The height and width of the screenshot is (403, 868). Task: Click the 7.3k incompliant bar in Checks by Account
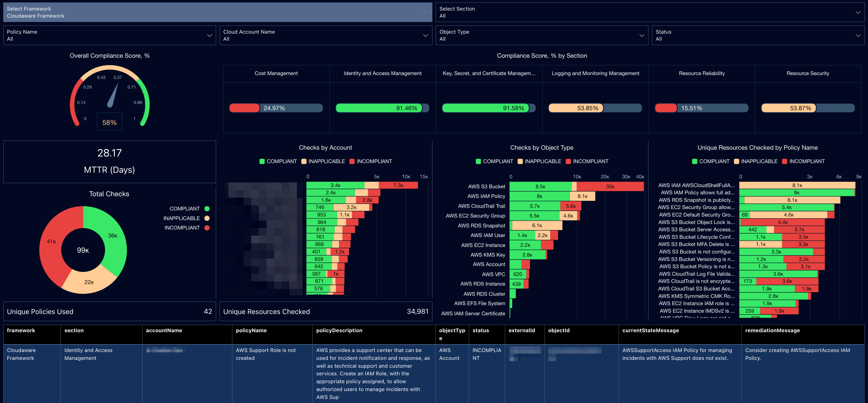tap(398, 185)
